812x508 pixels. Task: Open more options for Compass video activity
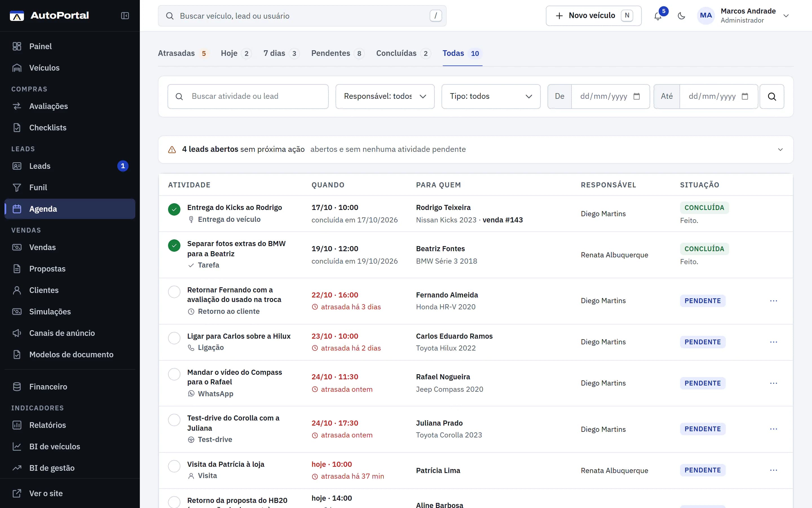(x=773, y=383)
